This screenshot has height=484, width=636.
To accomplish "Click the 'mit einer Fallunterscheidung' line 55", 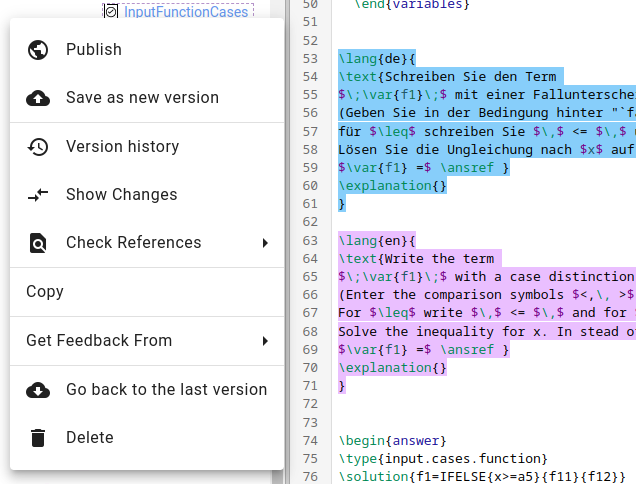I will 487,95.
